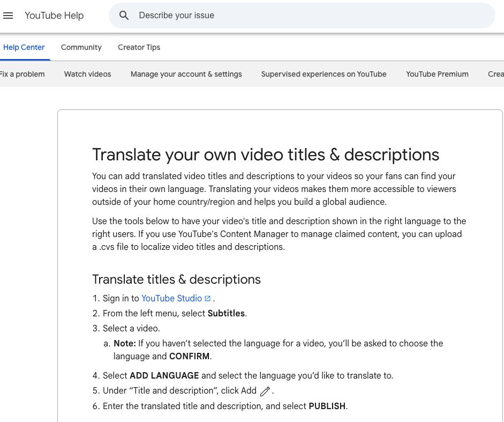Screen dimensions: 504x422
Task: Focus the Describe your issue search field
Action: 311,16
